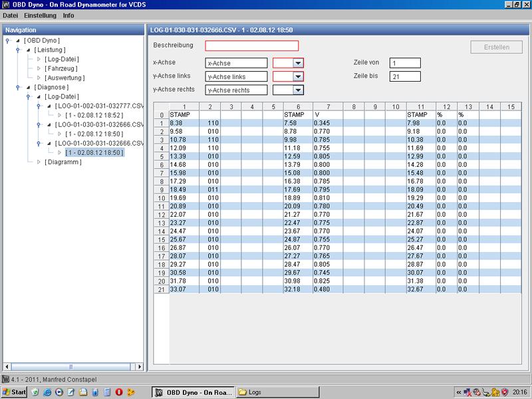The height and width of the screenshot is (399, 532).
Task: Click the Beschreibung text field
Action: [x=251, y=46]
